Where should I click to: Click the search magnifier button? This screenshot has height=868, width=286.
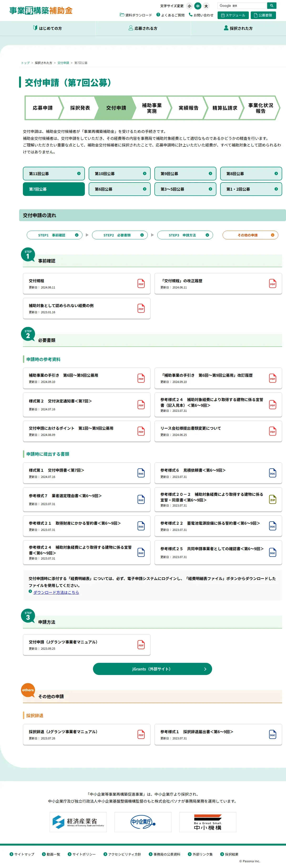[x=271, y=5]
